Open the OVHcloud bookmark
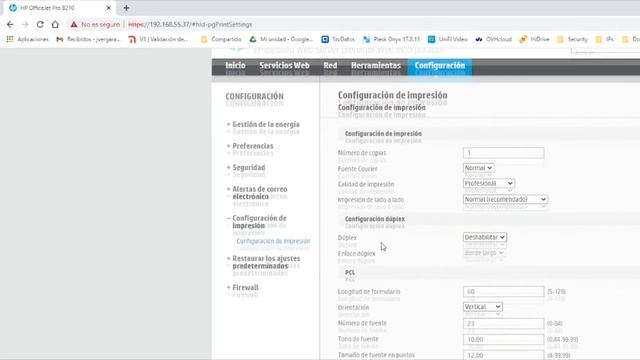This screenshot has width=640, height=360. click(x=493, y=39)
